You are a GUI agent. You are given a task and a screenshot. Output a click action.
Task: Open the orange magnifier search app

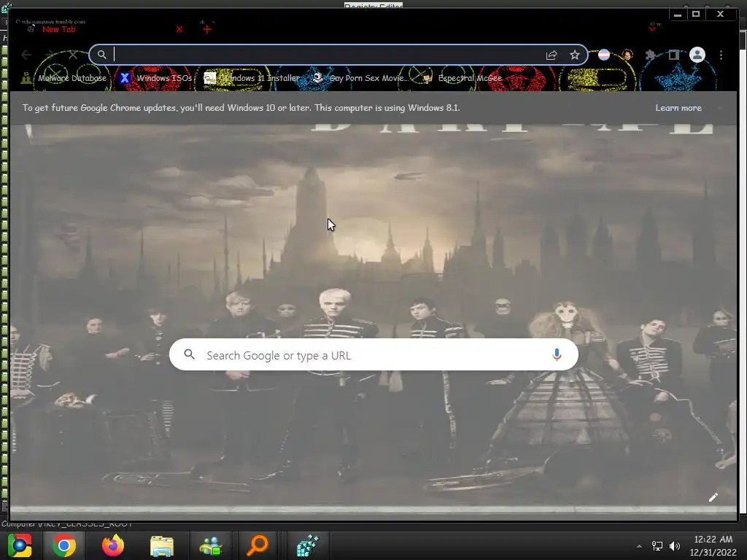258,545
